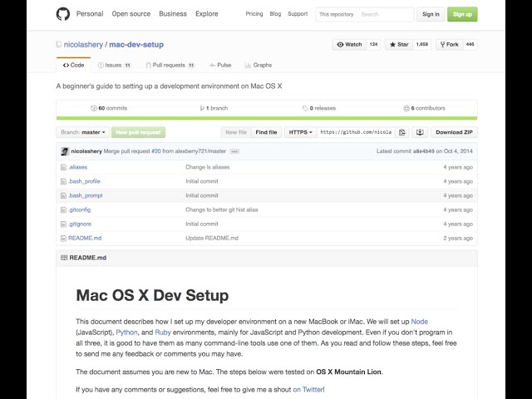Go to the Blog page
Screen dimensions: 532x399
point(275,14)
